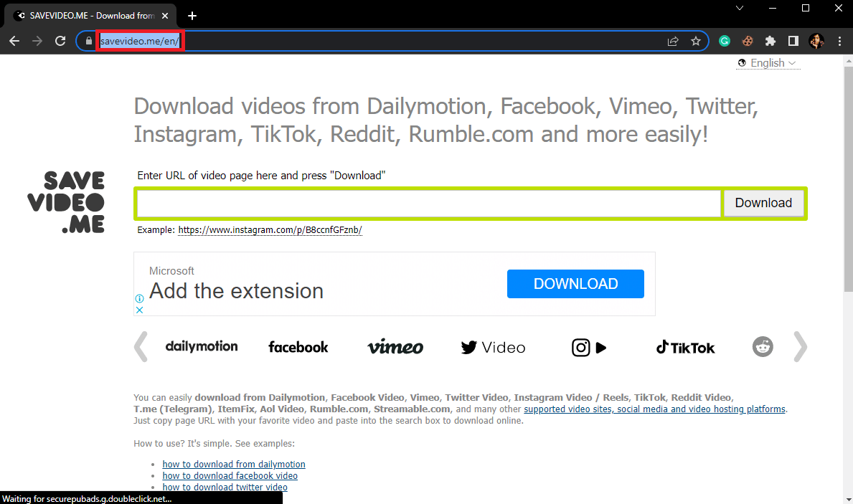Viewport: 853px width, 504px height.
Task: Click the video URL input field
Action: click(x=429, y=204)
